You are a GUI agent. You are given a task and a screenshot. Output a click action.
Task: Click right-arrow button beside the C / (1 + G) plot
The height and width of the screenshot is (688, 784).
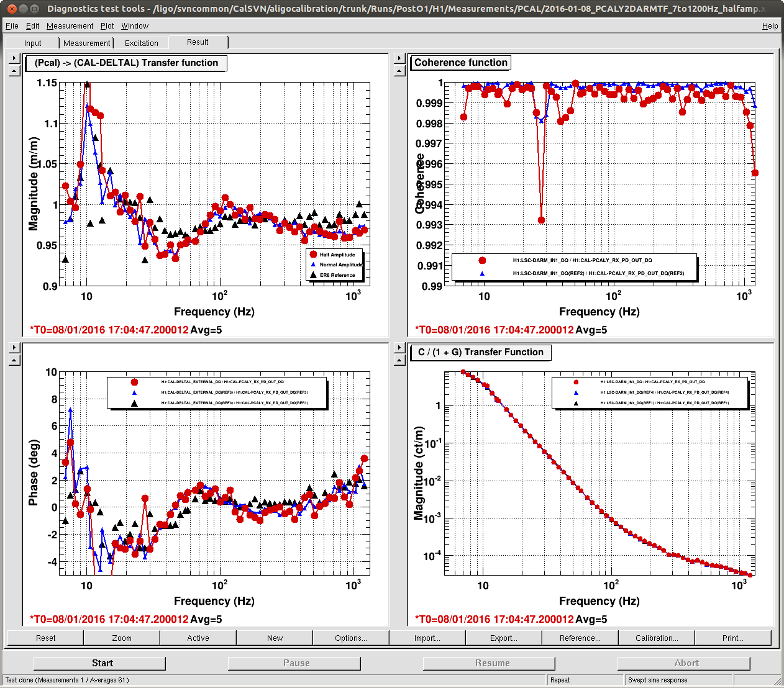[x=399, y=348]
